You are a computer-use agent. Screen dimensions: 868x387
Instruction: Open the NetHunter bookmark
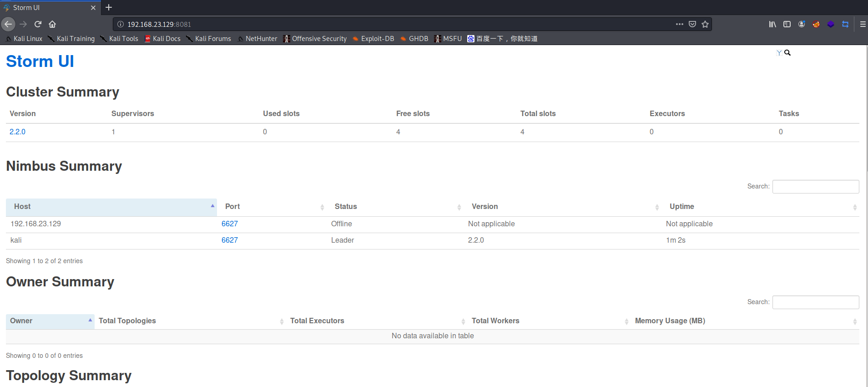[257, 39]
